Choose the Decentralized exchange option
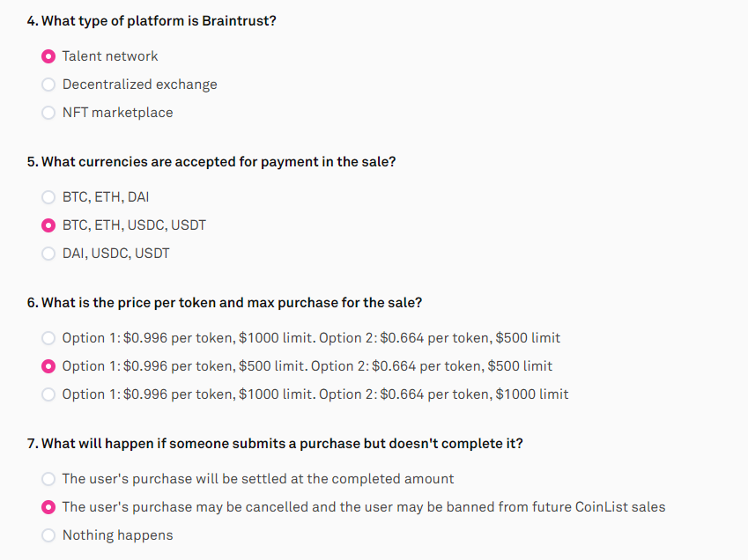Screen dimensions: 748x560 point(48,85)
